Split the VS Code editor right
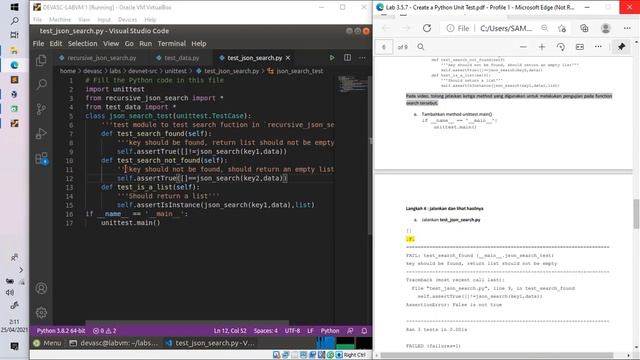Viewport: 640px width, 360px height. [347, 58]
